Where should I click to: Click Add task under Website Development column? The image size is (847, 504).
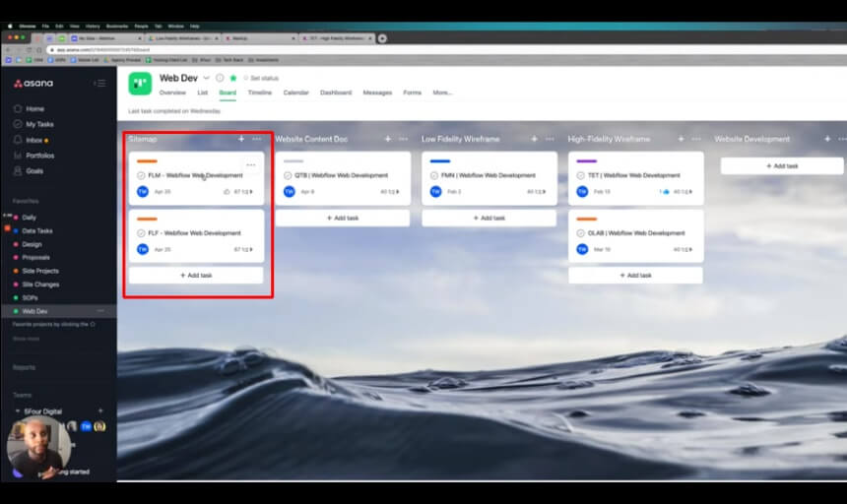(x=782, y=165)
